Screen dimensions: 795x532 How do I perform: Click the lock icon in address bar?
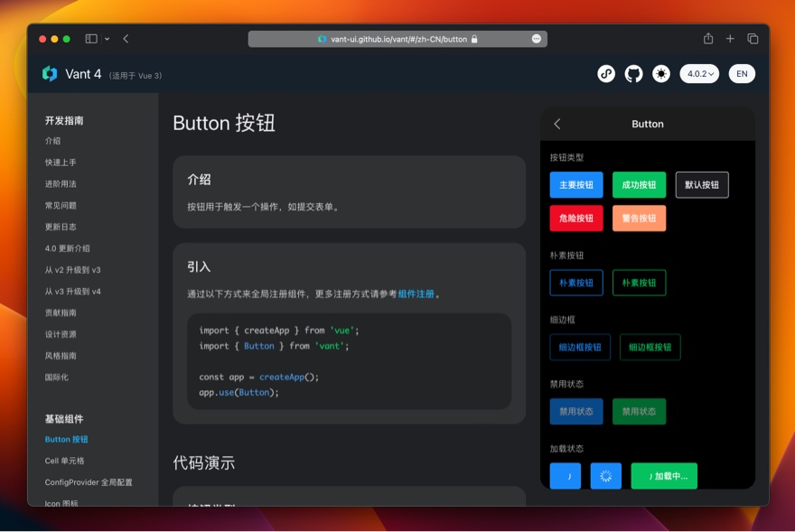pyautogui.click(x=474, y=39)
